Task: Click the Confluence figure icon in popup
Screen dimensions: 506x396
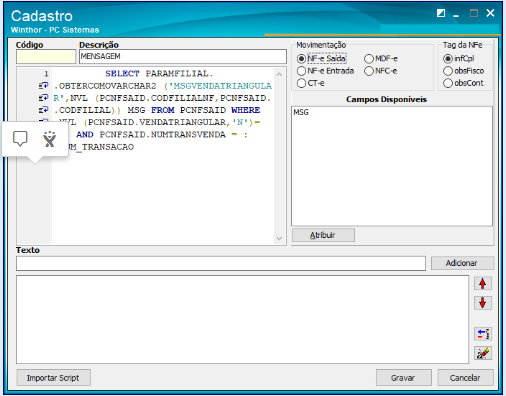Action: coord(50,139)
